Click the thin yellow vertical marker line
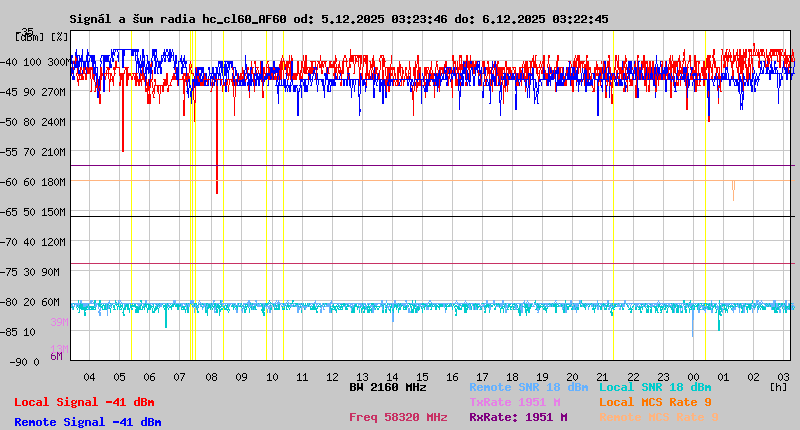The image size is (800, 430). pyautogui.click(x=266, y=200)
